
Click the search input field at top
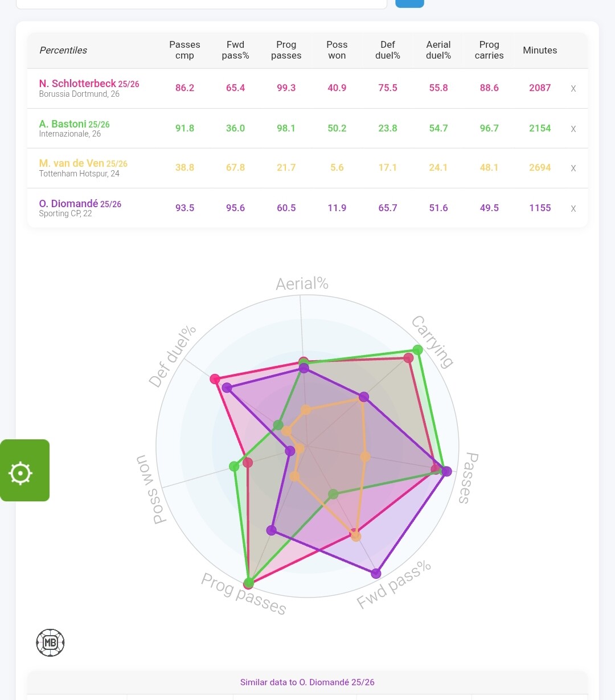tap(201, 3)
